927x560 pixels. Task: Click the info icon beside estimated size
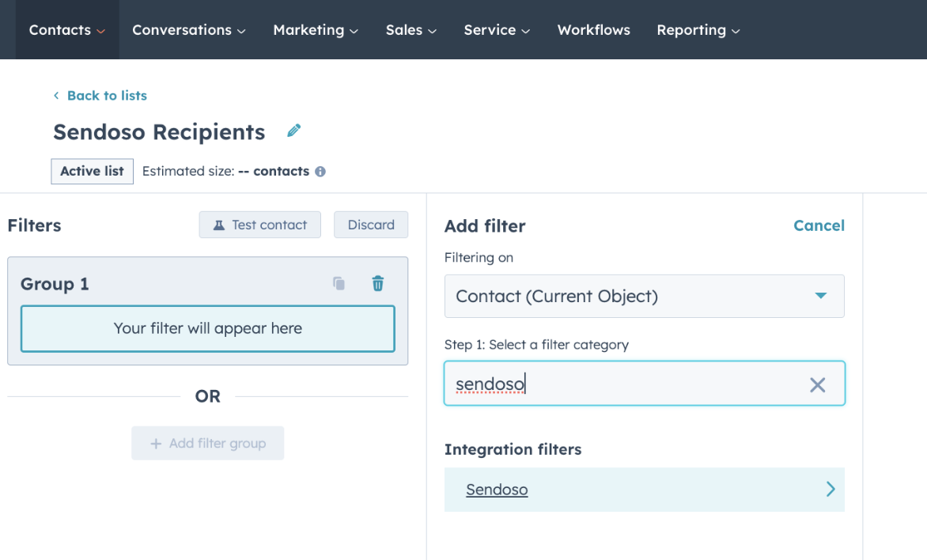[x=320, y=171]
